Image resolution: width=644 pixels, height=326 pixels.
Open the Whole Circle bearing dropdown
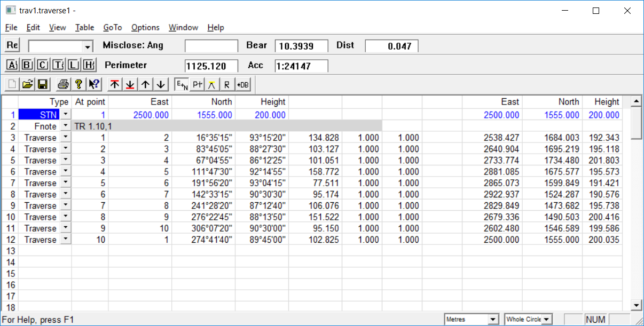(546, 320)
